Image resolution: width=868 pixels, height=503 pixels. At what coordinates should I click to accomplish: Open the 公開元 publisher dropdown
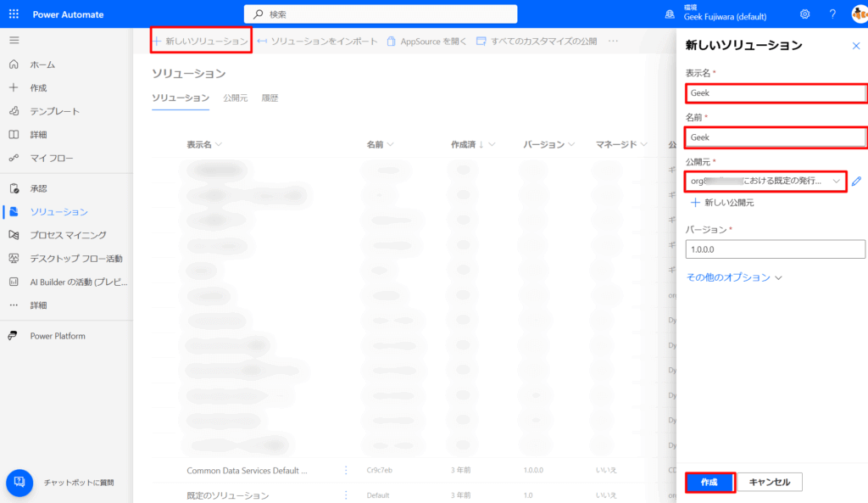[x=765, y=182]
